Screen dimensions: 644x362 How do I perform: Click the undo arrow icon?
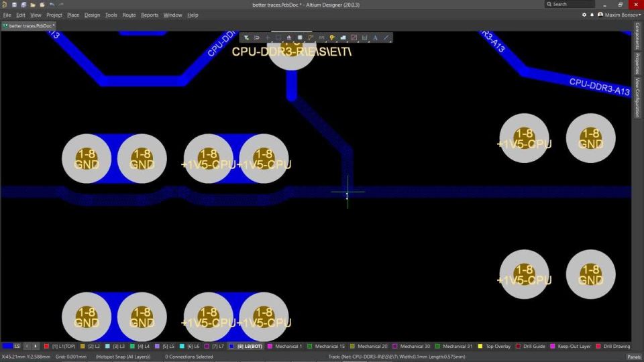pyautogui.click(x=52, y=5)
